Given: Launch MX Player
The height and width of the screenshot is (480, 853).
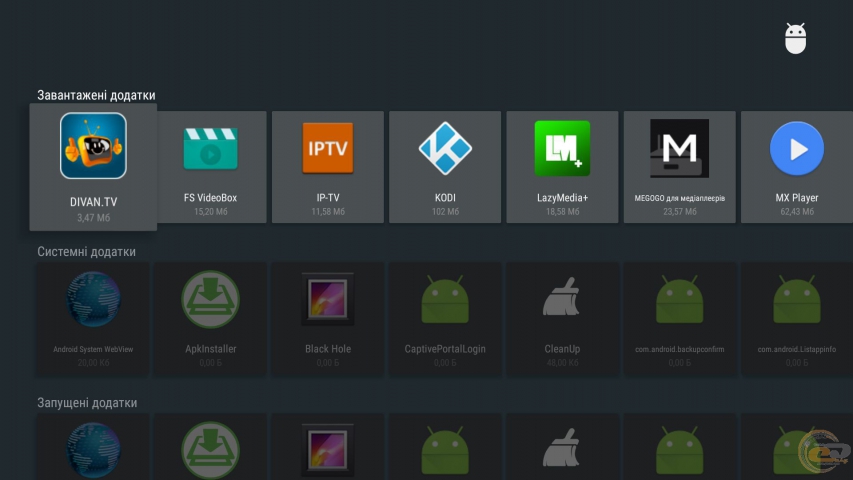Looking at the screenshot, I should pyautogui.click(x=796, y=165).
